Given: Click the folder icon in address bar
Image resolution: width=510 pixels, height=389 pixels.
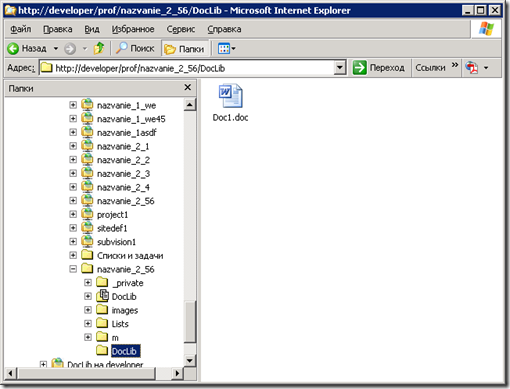Looking at the screenshot, I should point(46,68).
